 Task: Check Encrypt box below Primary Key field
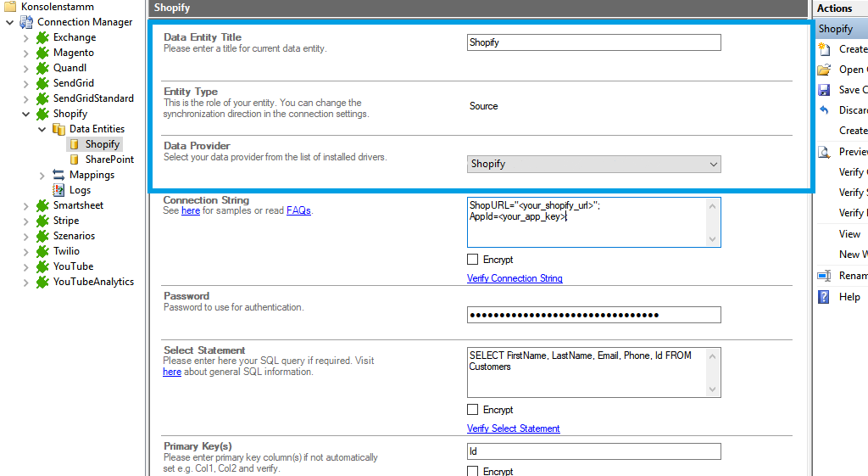(473, 471)
